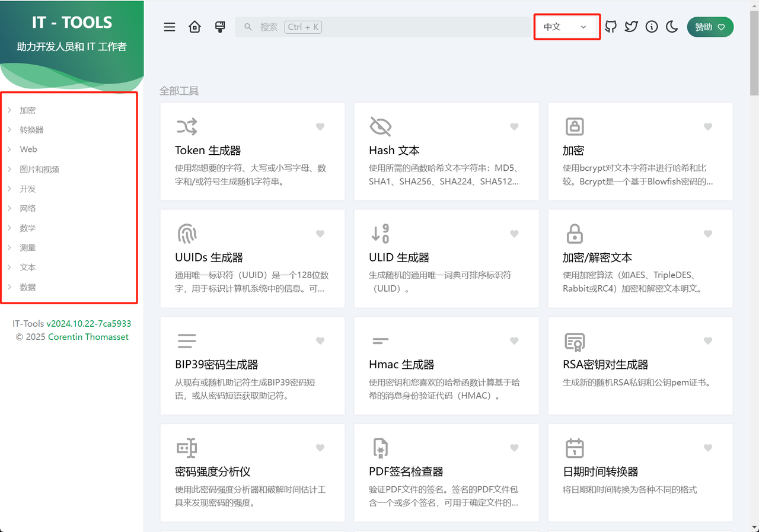Favorite the 加密/解密文本 tool
The image size is (759, 532).
(707, 234)
